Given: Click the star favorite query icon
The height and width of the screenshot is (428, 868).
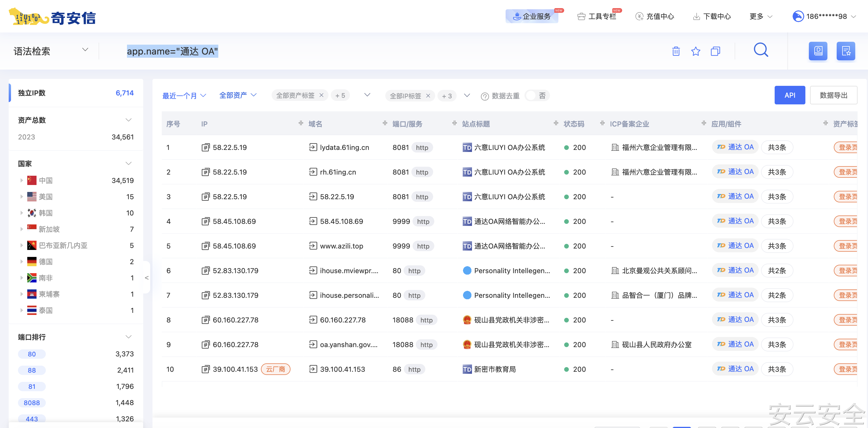Looking at the screenshot, I should click(x=696, y=51).
